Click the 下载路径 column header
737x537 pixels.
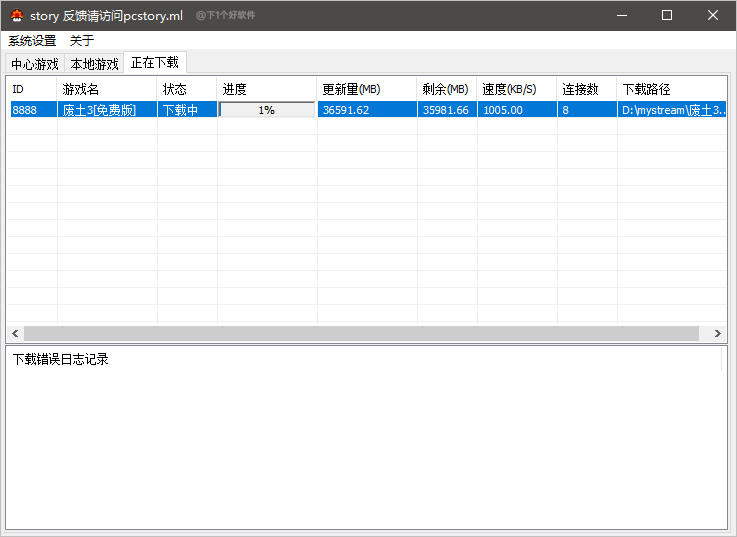(670, 89)
